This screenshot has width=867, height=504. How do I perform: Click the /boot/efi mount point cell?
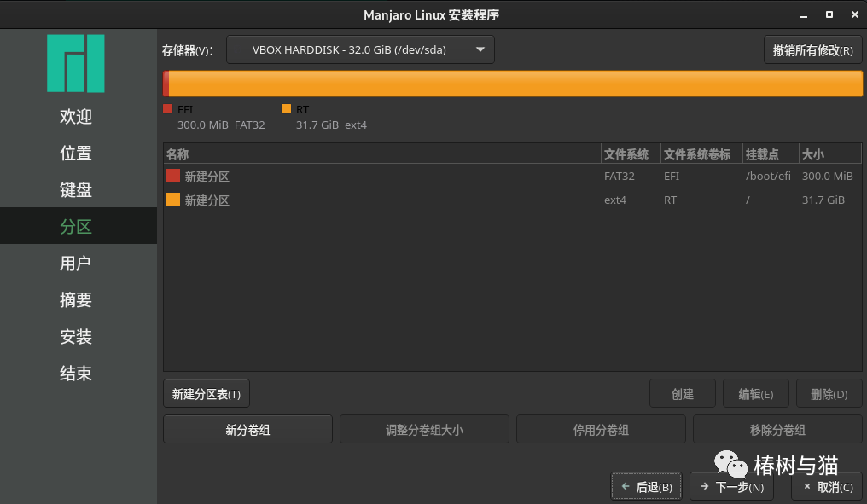tap(768, 177)
